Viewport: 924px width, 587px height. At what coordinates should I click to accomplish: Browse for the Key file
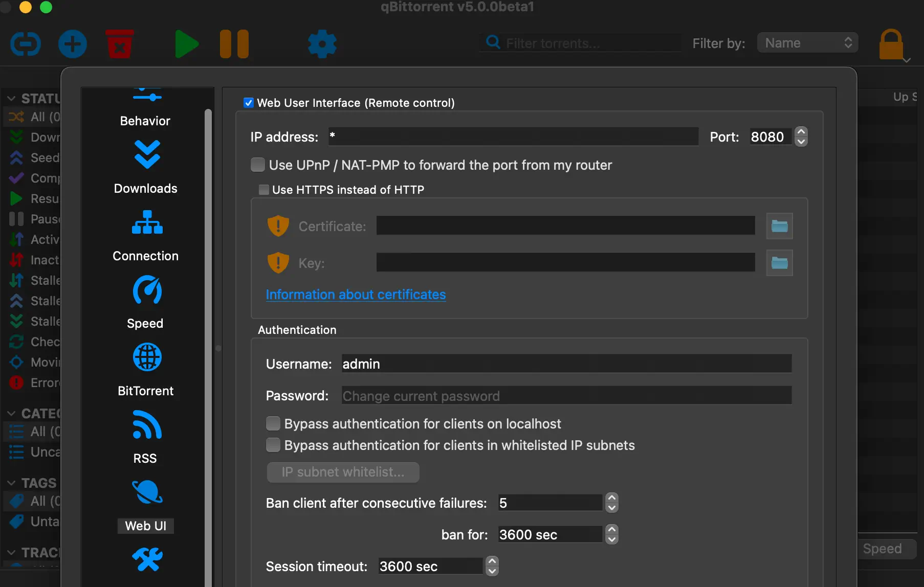[x=779, y=263]
